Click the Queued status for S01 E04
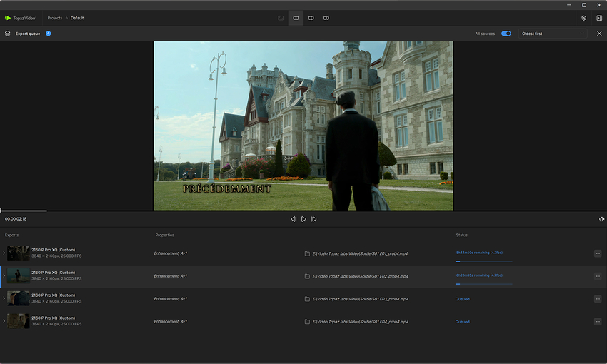This screenshot has height=364, width=607. click(462, 322)
